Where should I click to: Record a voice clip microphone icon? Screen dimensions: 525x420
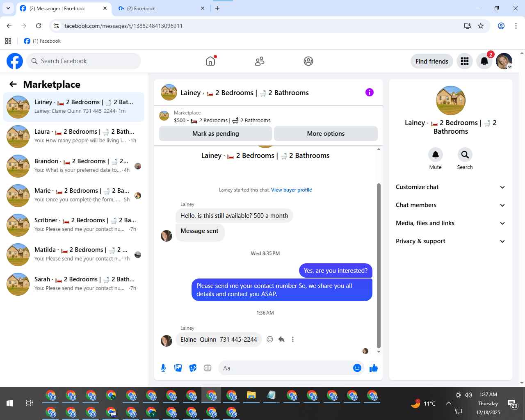(163, 368)
